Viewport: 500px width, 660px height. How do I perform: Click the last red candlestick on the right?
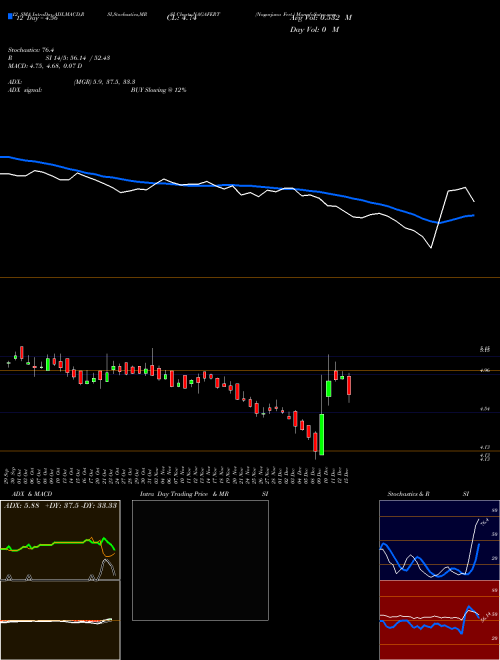349,385
